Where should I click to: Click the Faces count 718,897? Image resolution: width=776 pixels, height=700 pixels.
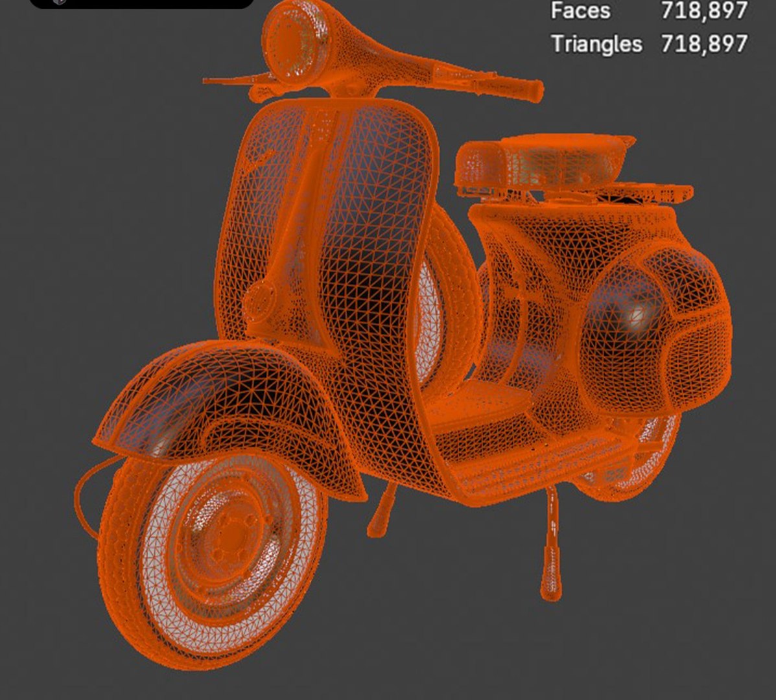[x=704, y=10]
